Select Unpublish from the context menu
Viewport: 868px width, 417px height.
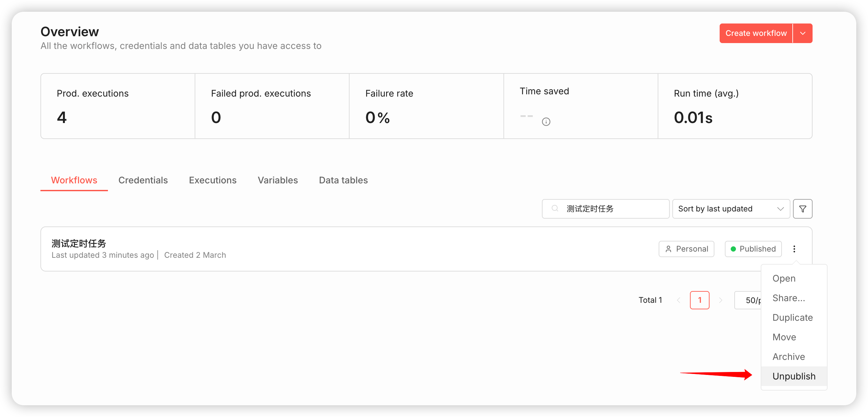[794, 376]
